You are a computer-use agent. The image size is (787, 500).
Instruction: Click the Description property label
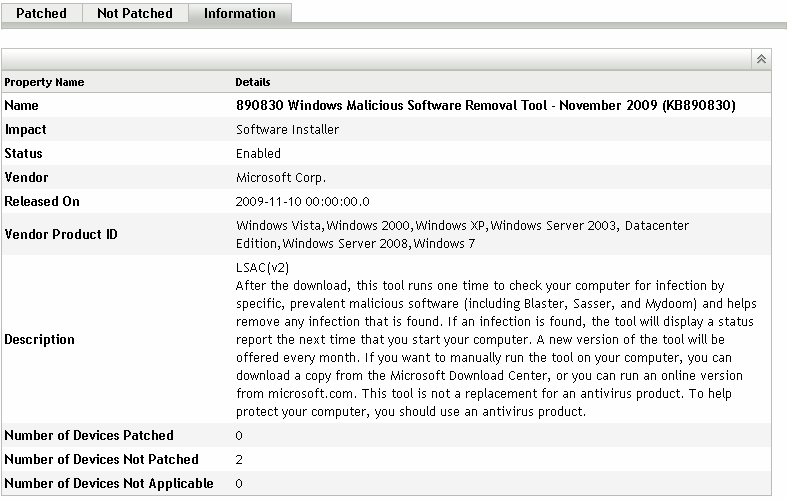pos(40,339)
